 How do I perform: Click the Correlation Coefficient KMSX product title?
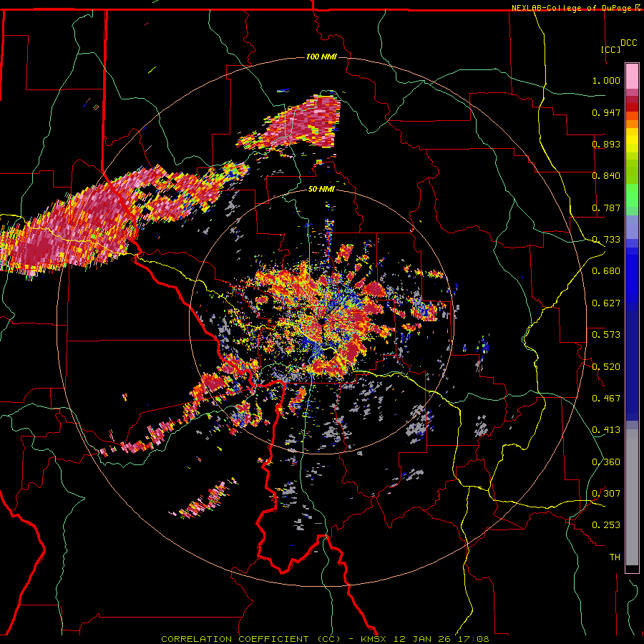pos(325,639)
